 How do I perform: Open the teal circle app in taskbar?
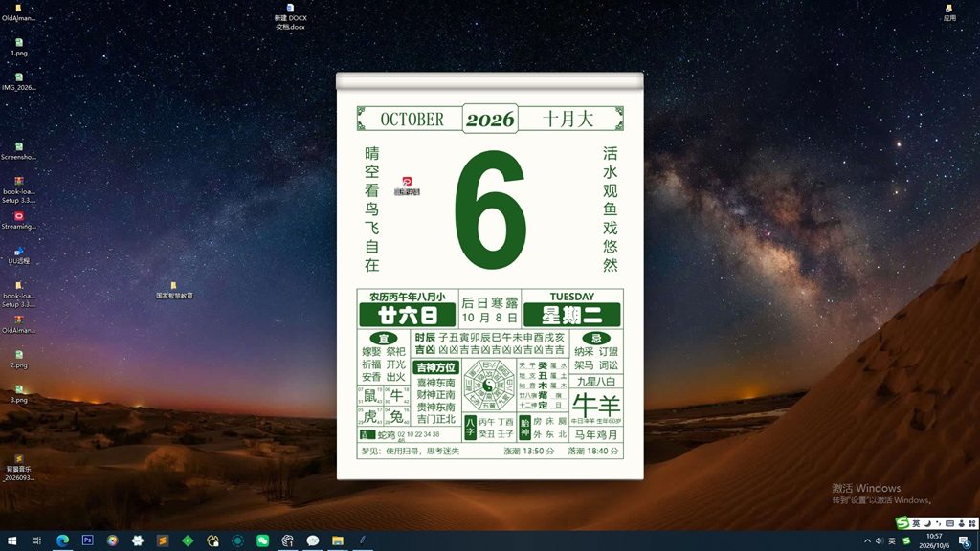pyautogui.click(x=237, y=540)
